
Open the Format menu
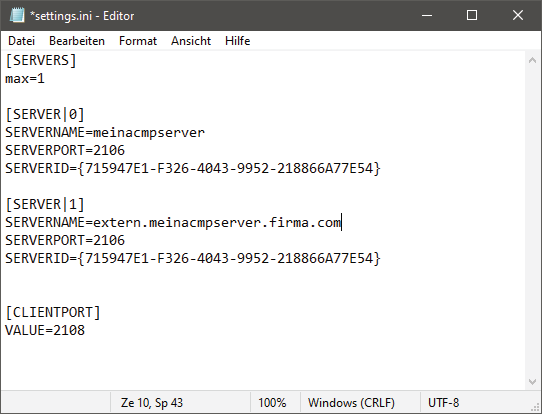[x=138, y=41]
